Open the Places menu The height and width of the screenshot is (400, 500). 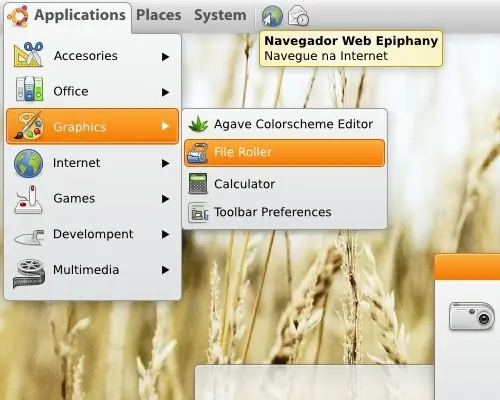coord(159,15)
